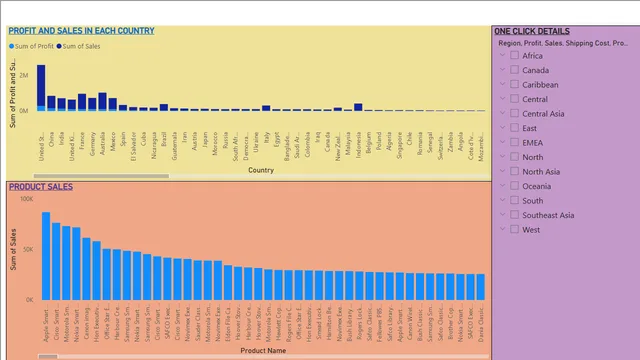Viewport: 640px width, 360px height.
Task: Select the tallest bar in Product Sales chart
Action: tap(46, 256)
